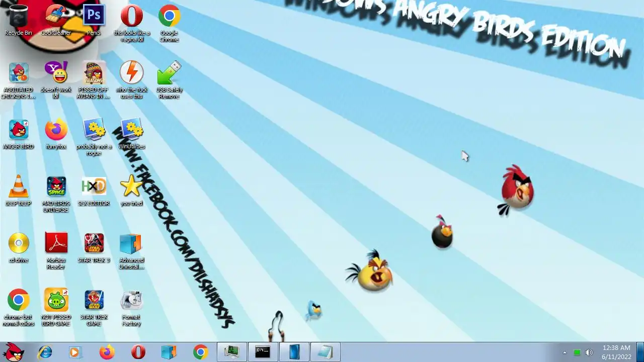Launch Google Chrome from the desktop

tap(169, 23)
